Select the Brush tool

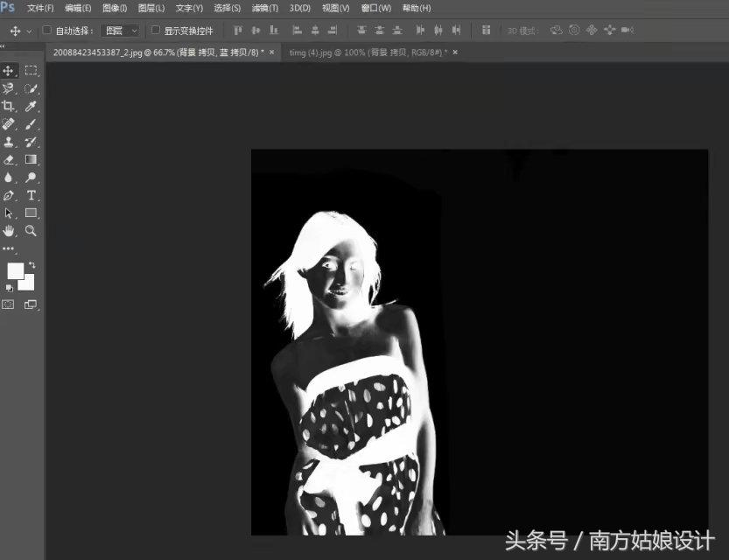click(29, 123)
